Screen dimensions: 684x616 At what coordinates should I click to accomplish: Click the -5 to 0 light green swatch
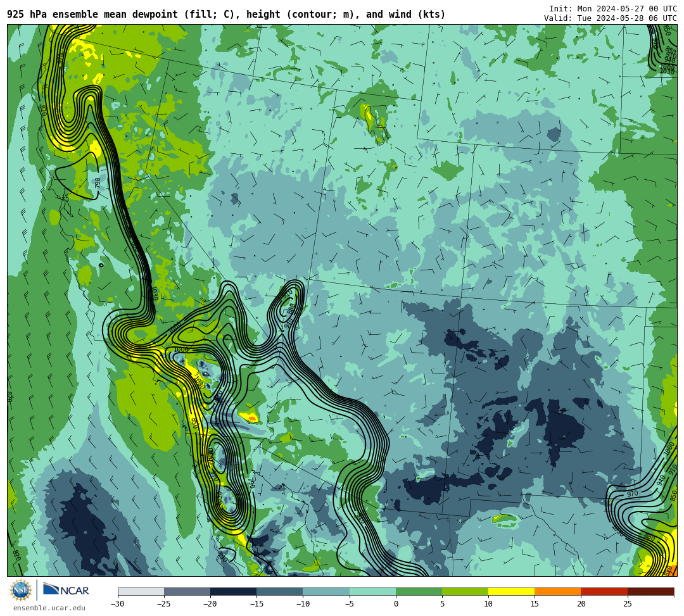(372, 592)
